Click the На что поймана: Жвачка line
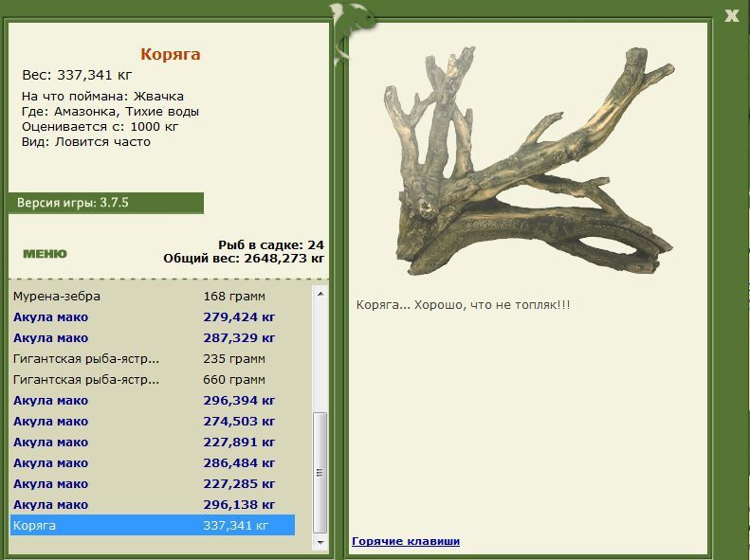The height and width of the screenshot is (560, 750). click(102, 96)
